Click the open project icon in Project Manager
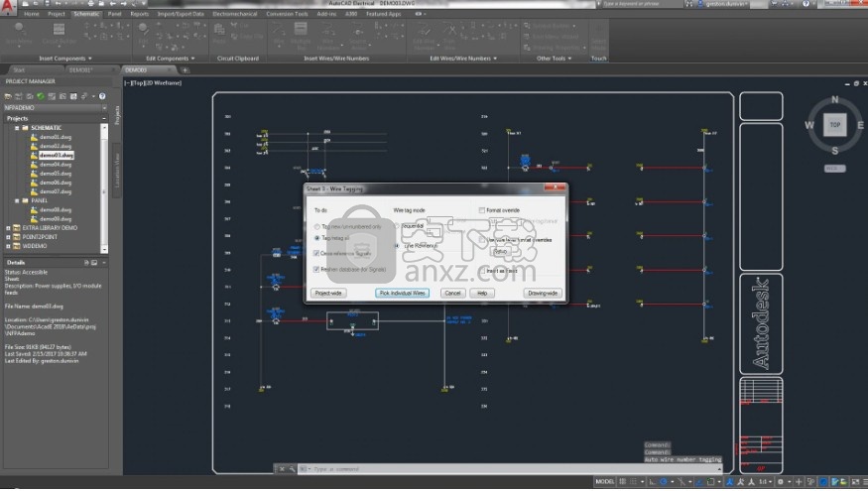 (8, 96)
